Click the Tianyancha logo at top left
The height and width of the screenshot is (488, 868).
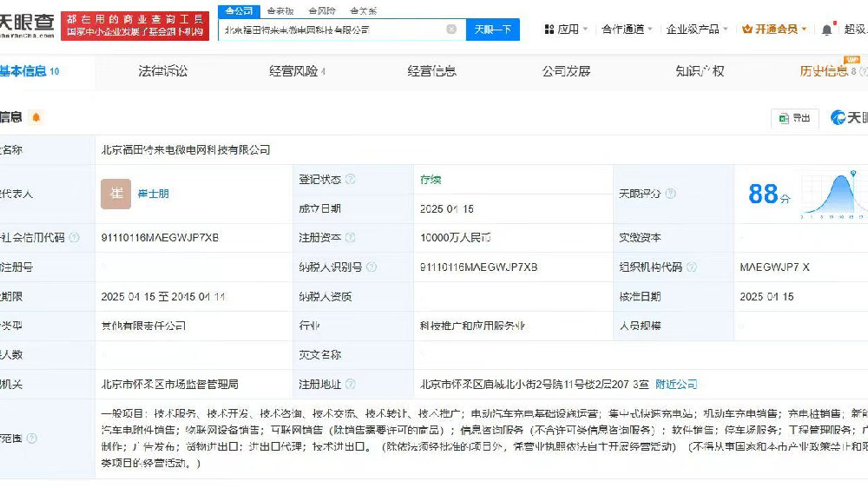27,25
